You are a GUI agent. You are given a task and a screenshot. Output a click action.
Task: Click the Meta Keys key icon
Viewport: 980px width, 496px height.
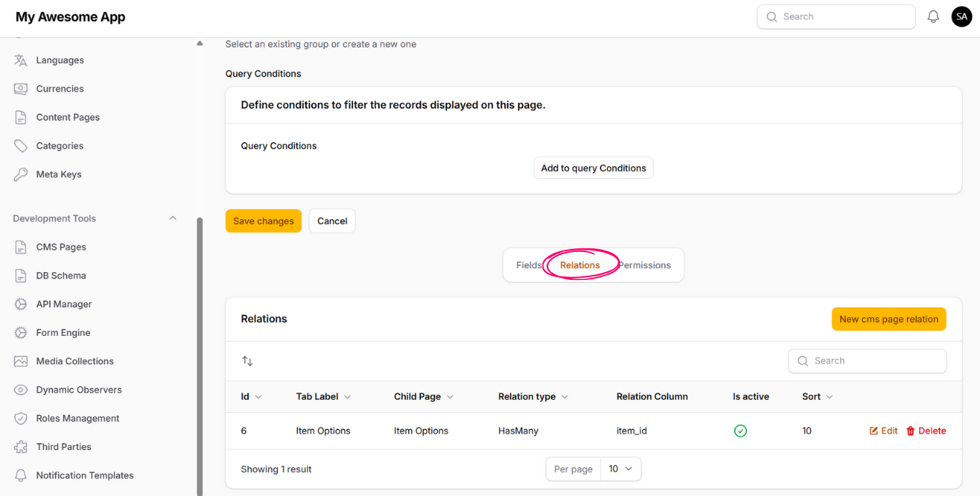pyautogui.click(x=21, y=174)
